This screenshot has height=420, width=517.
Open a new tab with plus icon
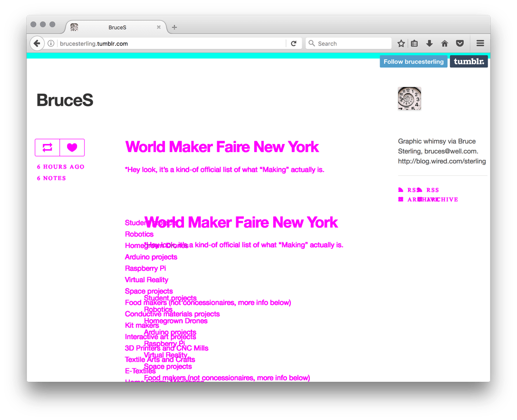[174, 28]
